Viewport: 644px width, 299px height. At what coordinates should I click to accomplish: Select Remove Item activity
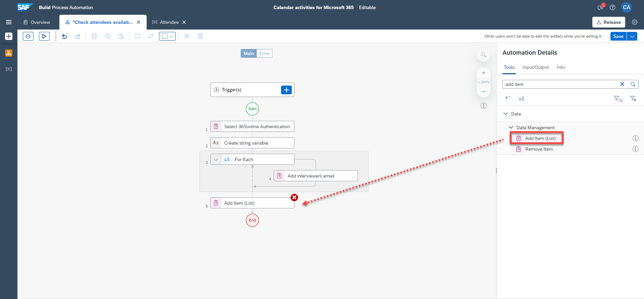(539, 149)
